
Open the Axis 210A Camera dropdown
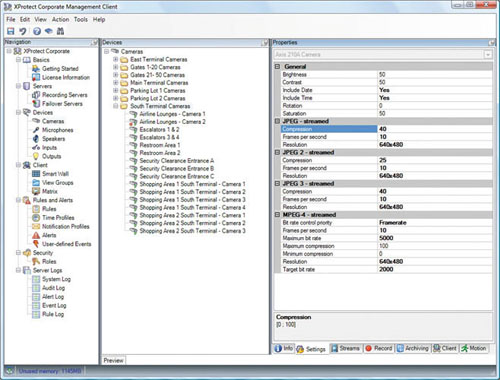coord(488,54)
